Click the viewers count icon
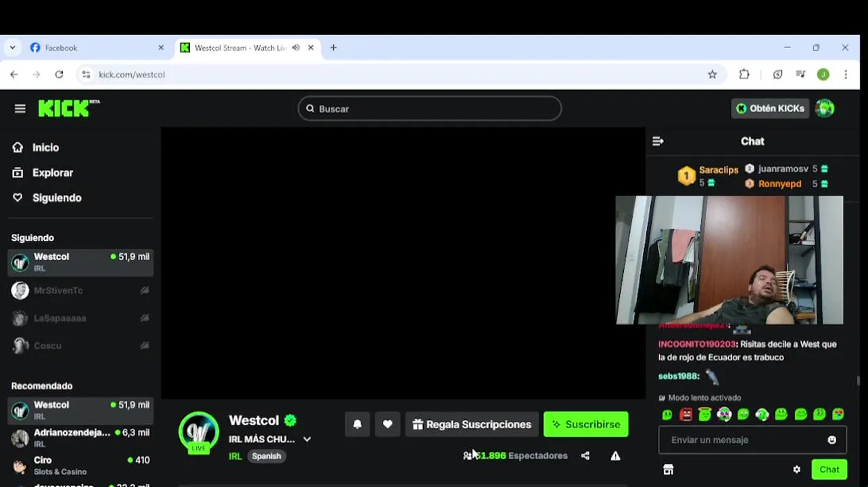This screenshot has height=487, width=868. 467,456
